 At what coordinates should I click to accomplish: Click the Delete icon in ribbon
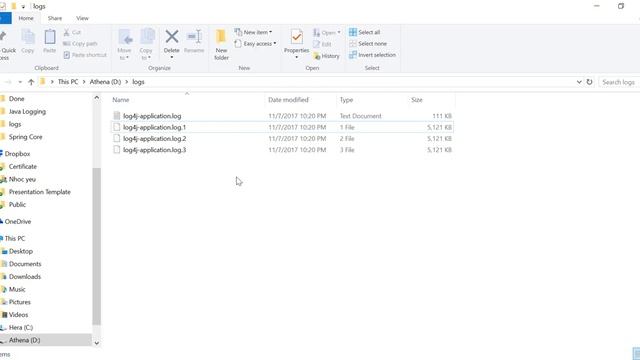coord(171,37)
